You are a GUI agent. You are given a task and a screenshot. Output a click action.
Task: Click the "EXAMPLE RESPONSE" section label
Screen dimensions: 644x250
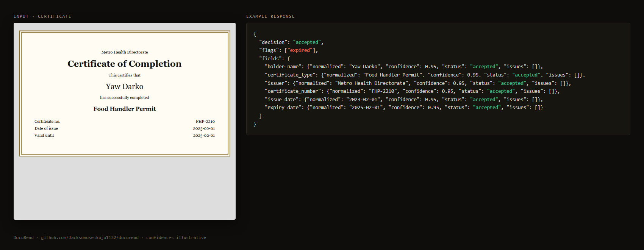click(270, 16)
